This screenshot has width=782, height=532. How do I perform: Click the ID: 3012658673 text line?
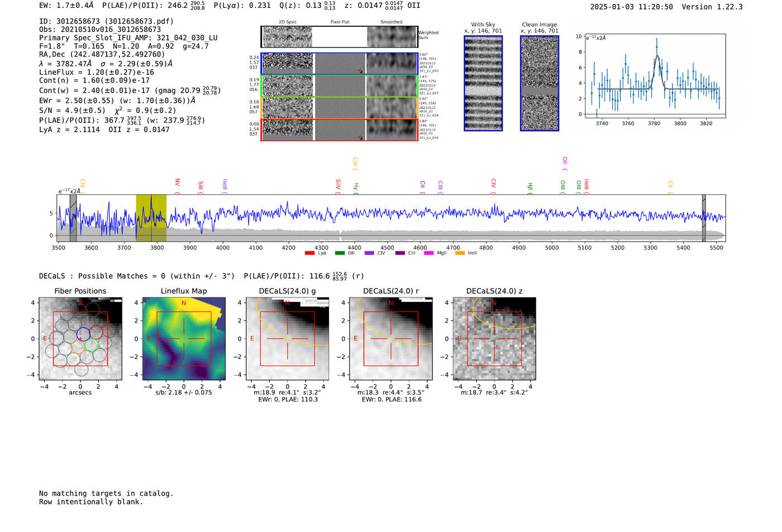106,21
